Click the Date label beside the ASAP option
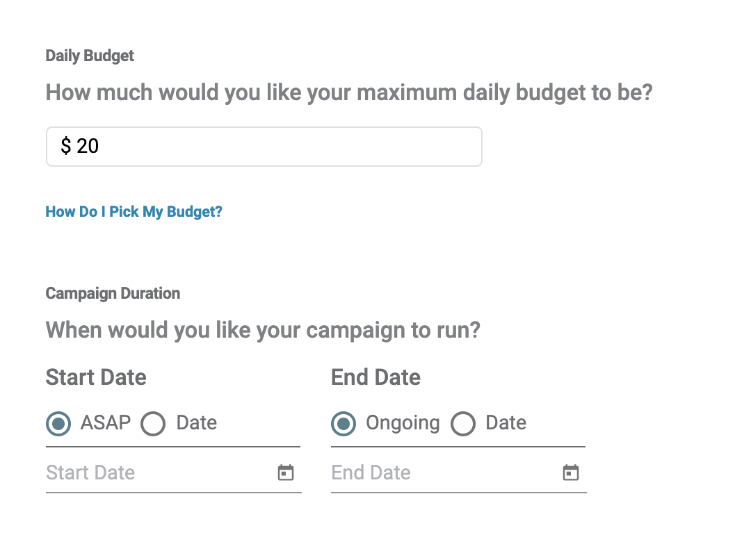The image size is (751, 560). tap(196, 422)
